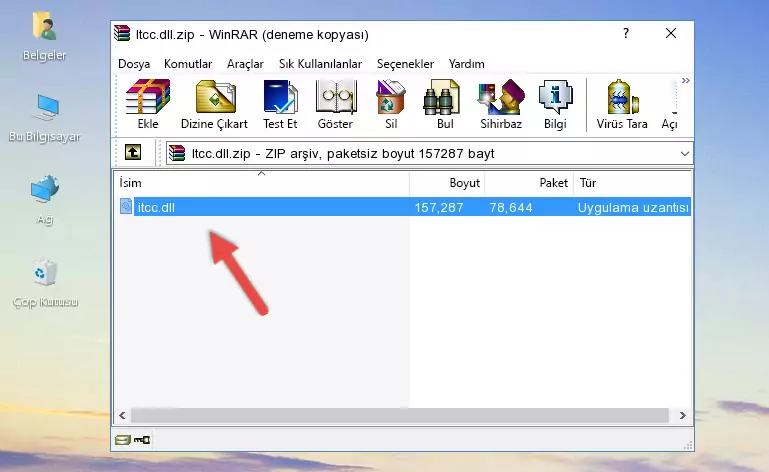Click the horizontal scrollbar left arrow
The height and width of the screenshot is (472, 769).
tap(123, 416)
